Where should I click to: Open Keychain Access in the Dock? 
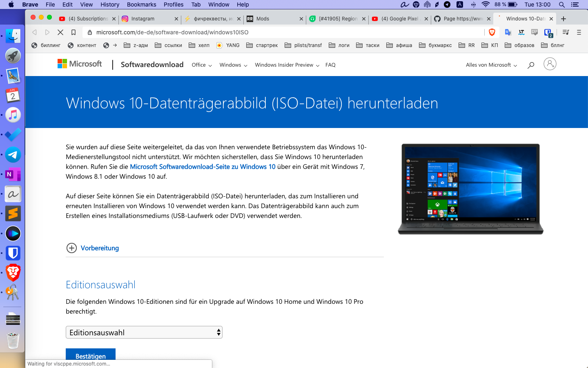coord(13,292)
